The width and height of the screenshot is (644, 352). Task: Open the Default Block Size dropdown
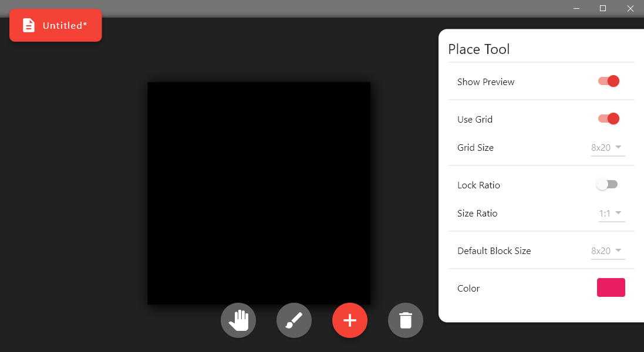pos(608,251)
